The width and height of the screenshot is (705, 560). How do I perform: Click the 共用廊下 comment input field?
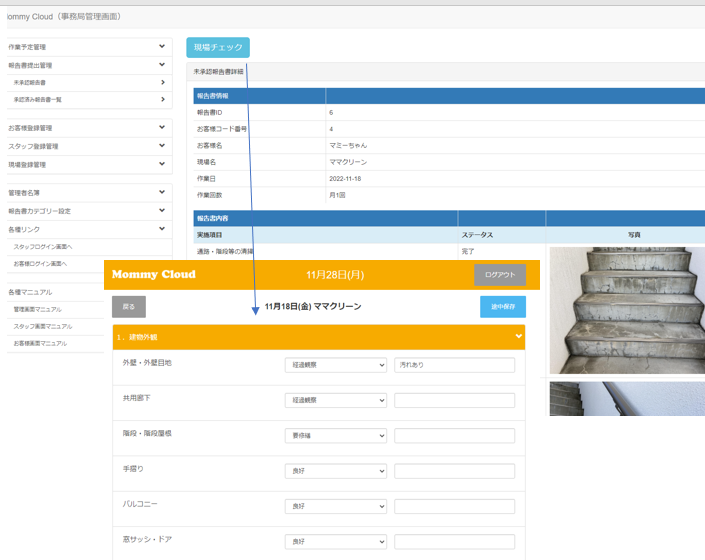click(454, 400)
